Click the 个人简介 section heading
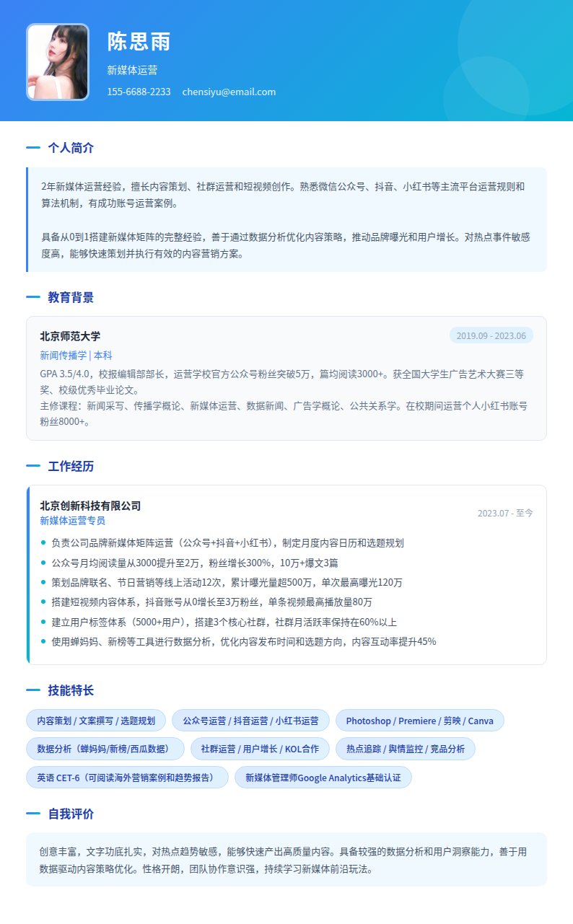This screenshot has width=573, height=924. (71, 148)
